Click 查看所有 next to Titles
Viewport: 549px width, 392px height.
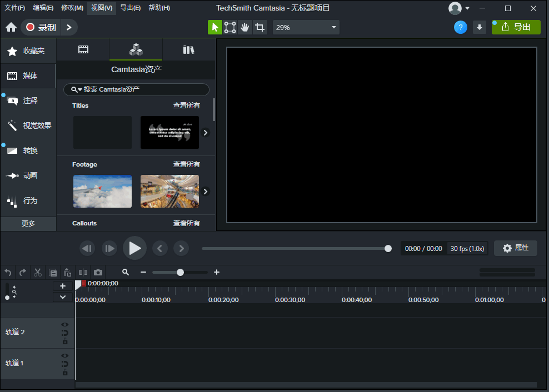click(186, 105)
